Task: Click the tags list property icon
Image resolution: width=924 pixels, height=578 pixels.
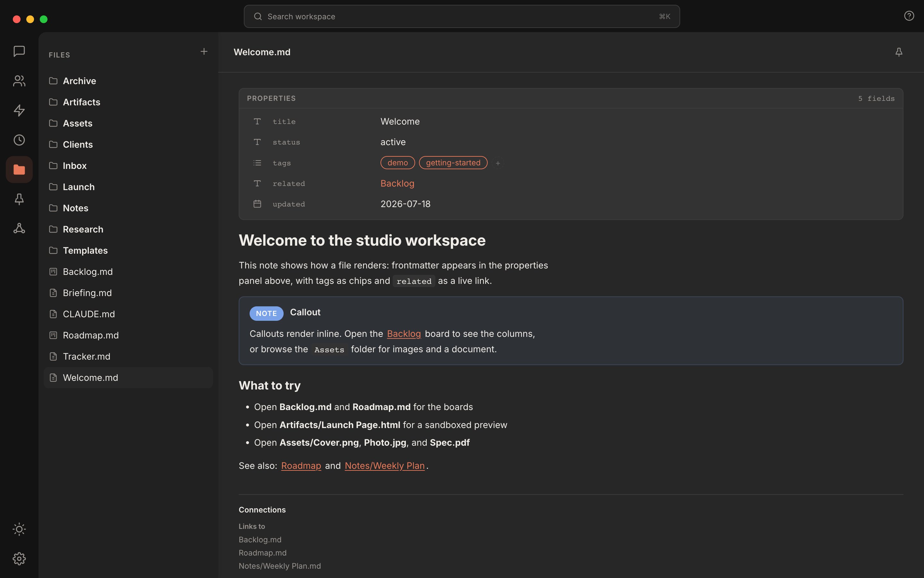Action: coord(257,163)
